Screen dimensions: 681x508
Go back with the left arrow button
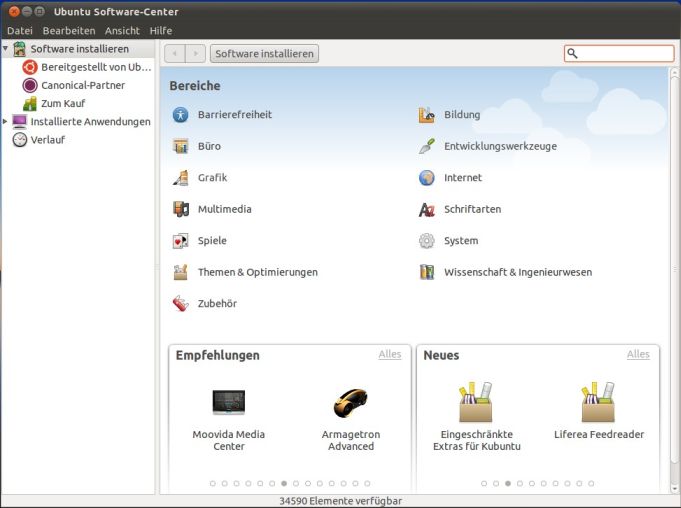tap(175, 53)
